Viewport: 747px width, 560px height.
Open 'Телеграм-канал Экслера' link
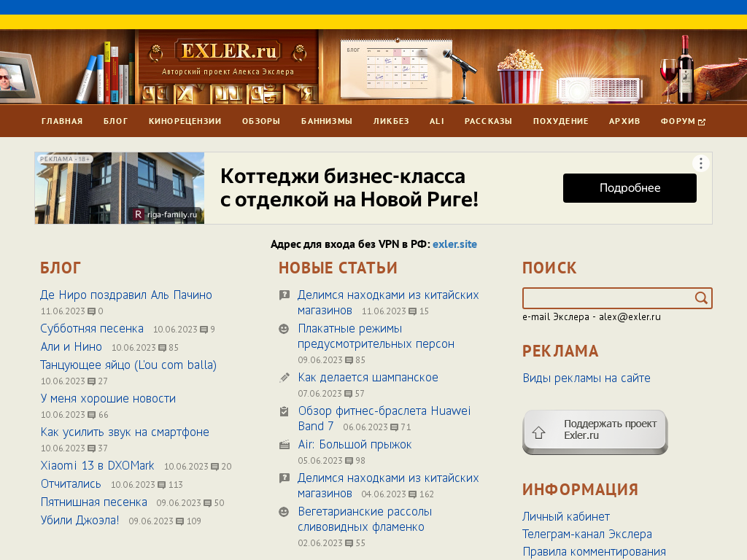(587, 534)
